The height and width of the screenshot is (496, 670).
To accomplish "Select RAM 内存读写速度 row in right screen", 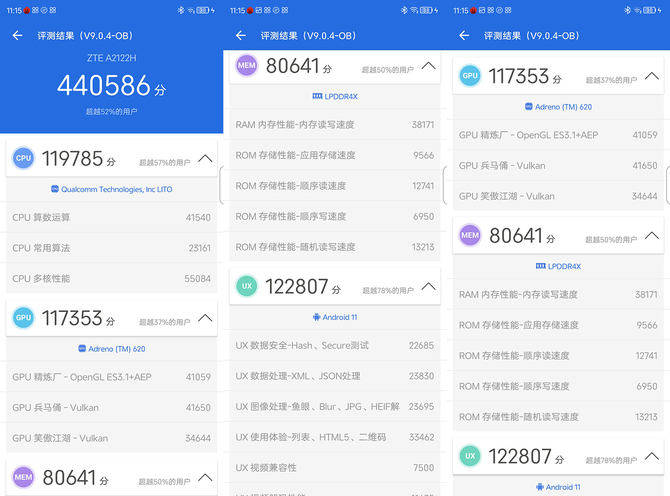I will pyautogui.click(x=558, y=294).
